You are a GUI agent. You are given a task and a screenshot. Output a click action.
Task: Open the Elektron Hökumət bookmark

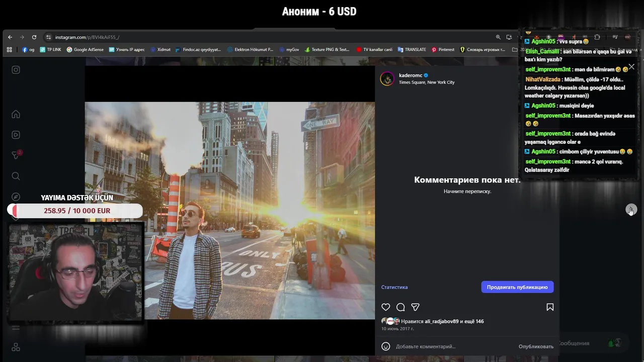[x=250, y=50]
